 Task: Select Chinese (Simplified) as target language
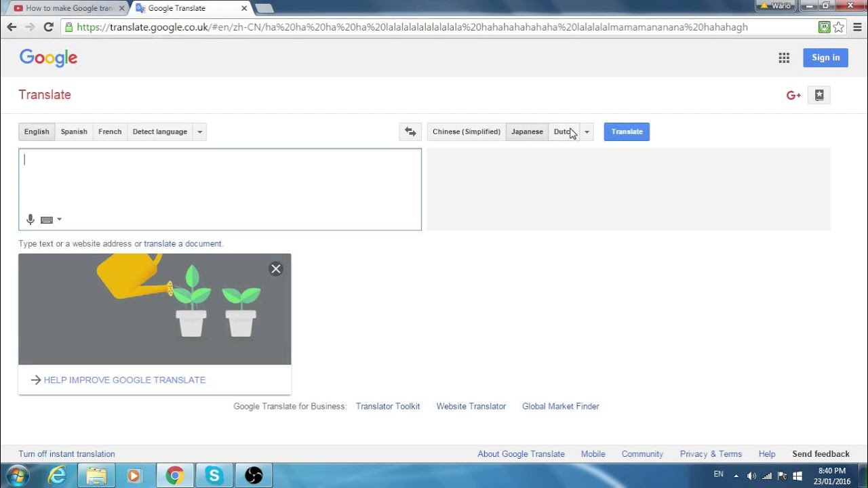[467, 131]
